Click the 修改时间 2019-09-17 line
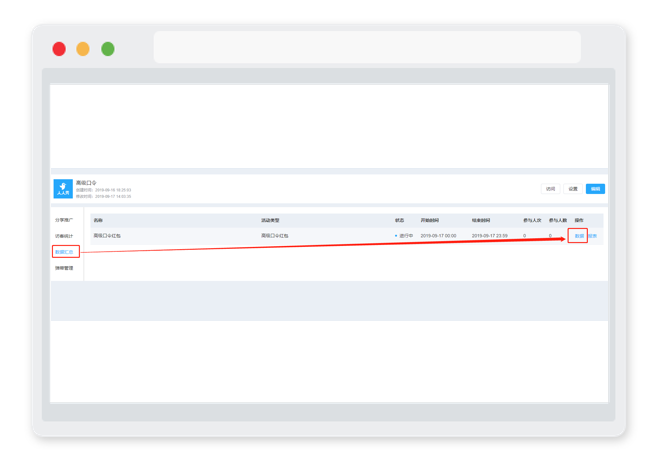The height and width of the screenshot is (460, 660). click(104, 197)
